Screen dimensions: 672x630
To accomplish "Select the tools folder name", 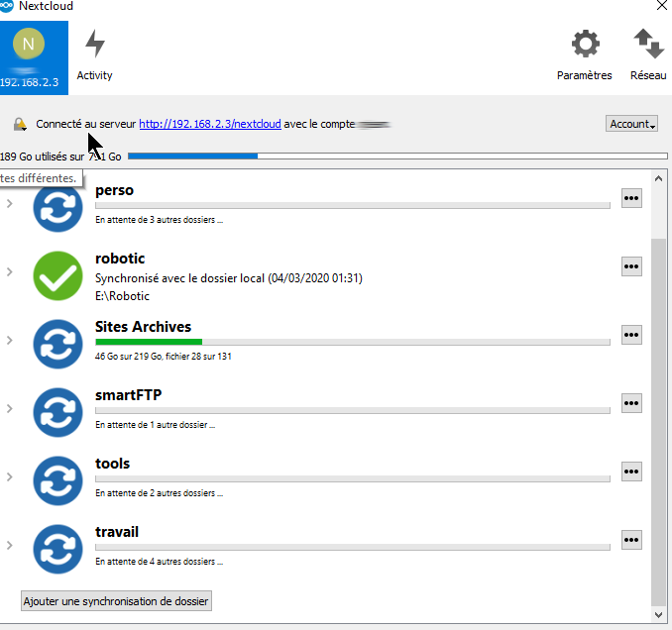I will (x=112, y=464).
